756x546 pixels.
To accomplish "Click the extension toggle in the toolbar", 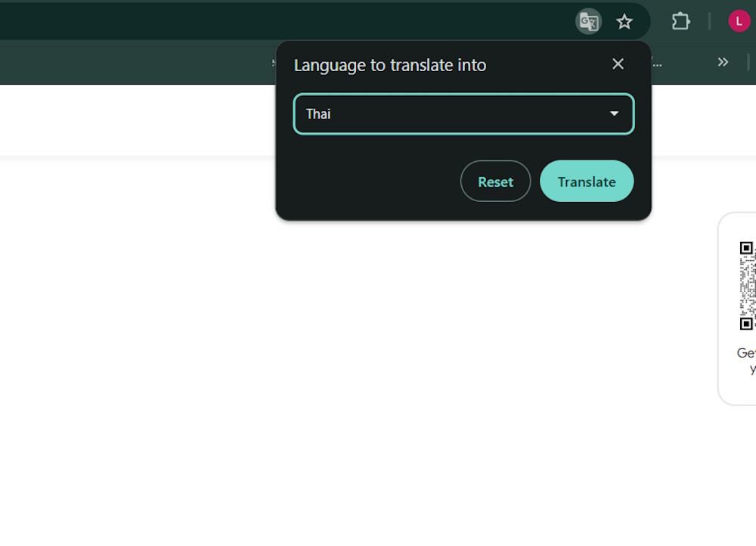I will pyautogui.click(x=680, y=21).
